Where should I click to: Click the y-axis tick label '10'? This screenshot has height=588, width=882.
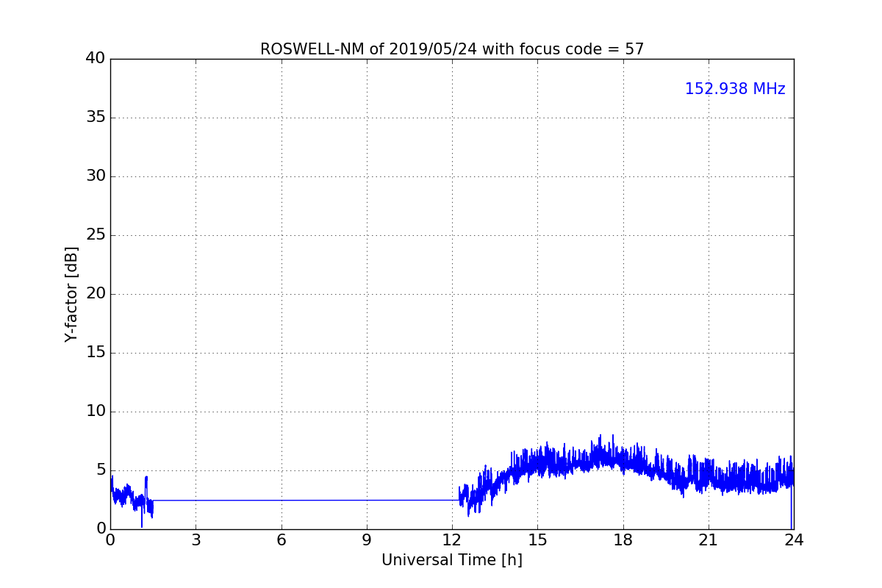click(x=96, y=412)
